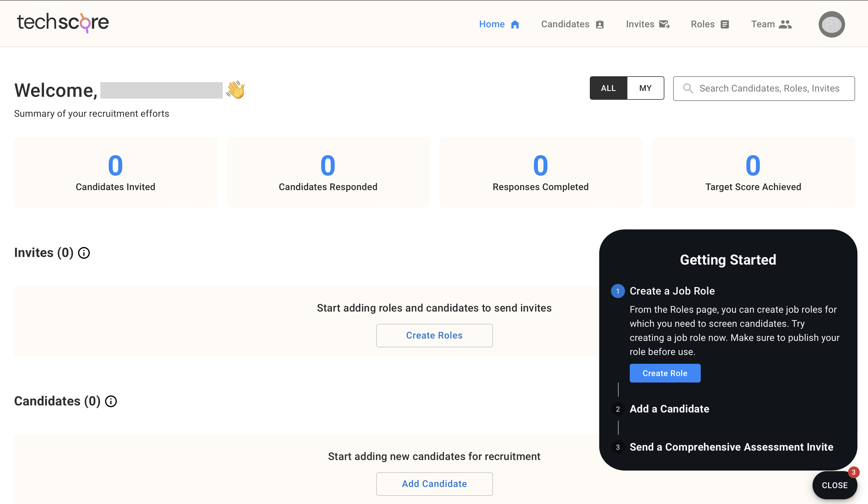The width and height of the screenshot is (868, 504).
Task: Expand step 3 Send a Comprehensive Assessment Invite
Action: tap(722, 447)
